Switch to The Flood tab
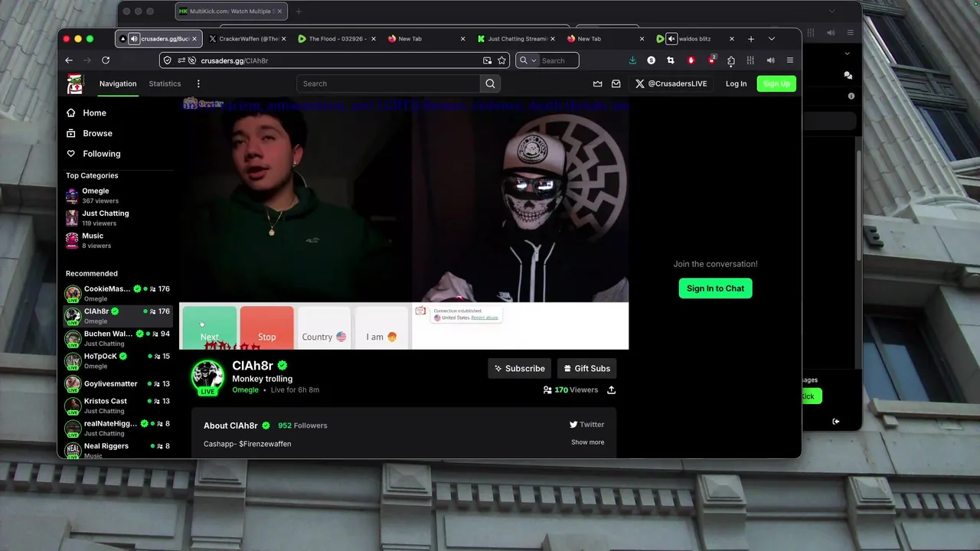Image resolution: width=980 pixels, height=551 pixels. tap(337, 38)
